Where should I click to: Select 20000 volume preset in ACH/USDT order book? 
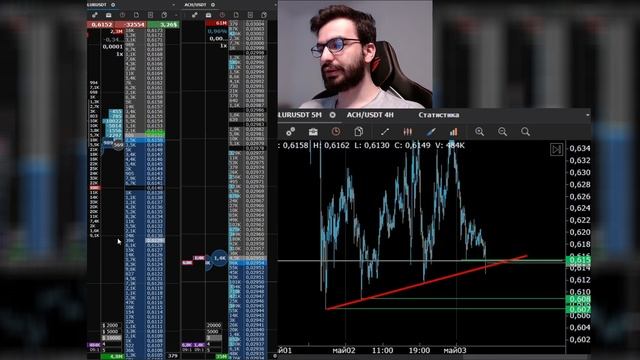(214, 325)
